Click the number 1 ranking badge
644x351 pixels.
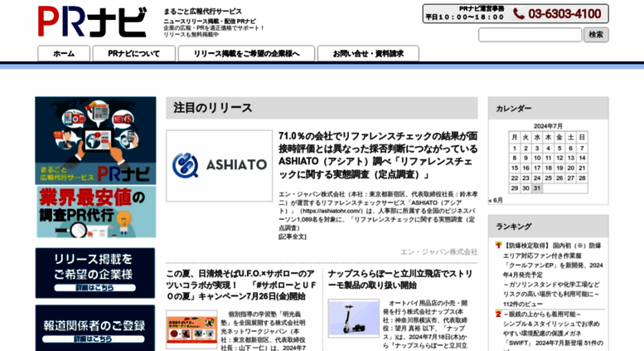498,245
